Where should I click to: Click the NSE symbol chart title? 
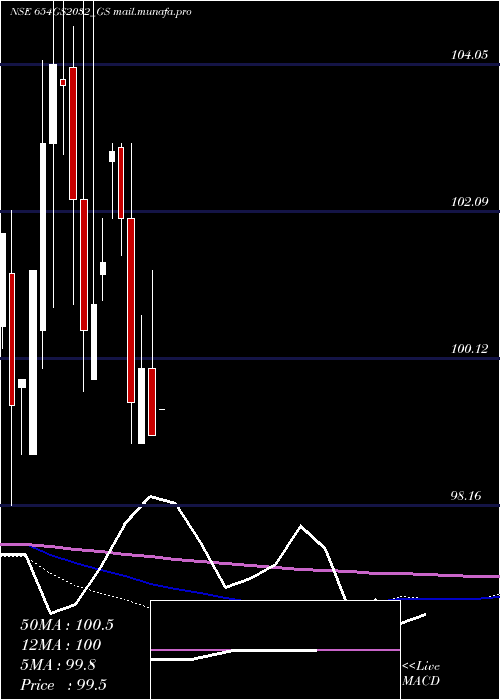(101, 12)
